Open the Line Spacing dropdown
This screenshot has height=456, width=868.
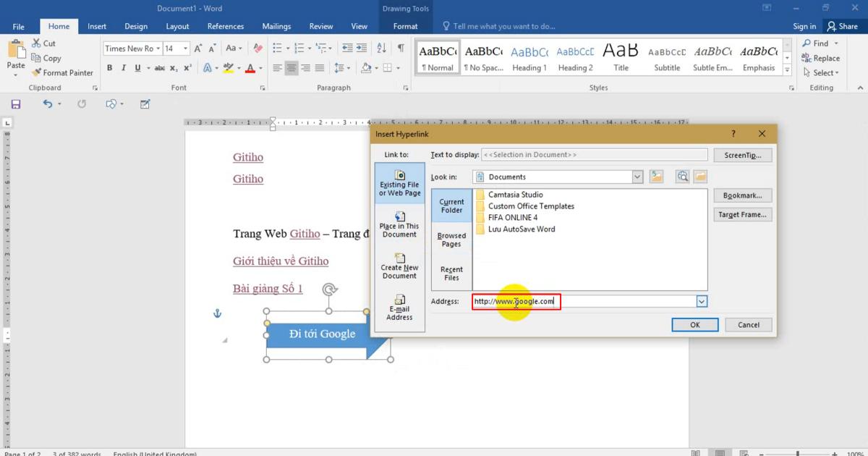pos(342,67)
